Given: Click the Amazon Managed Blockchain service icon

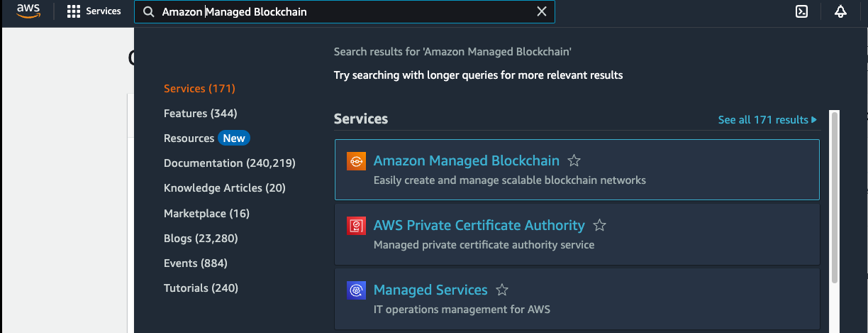Looking at the screenshot, I should (356, 161).
